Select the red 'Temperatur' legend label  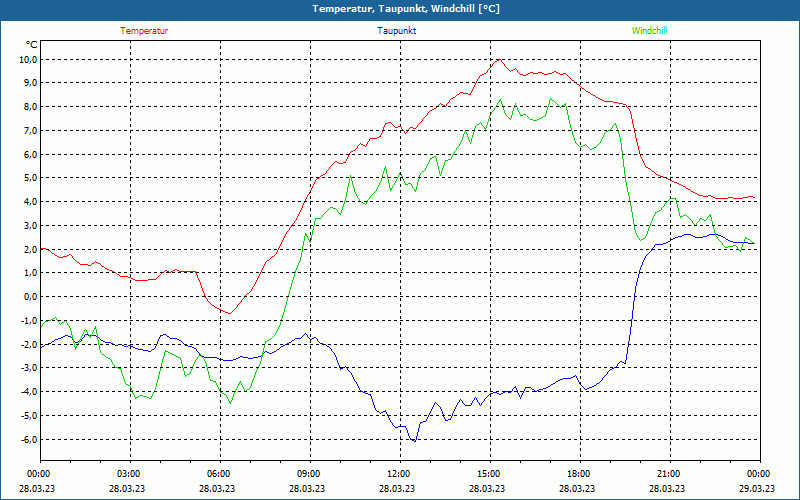coord(144,31)
